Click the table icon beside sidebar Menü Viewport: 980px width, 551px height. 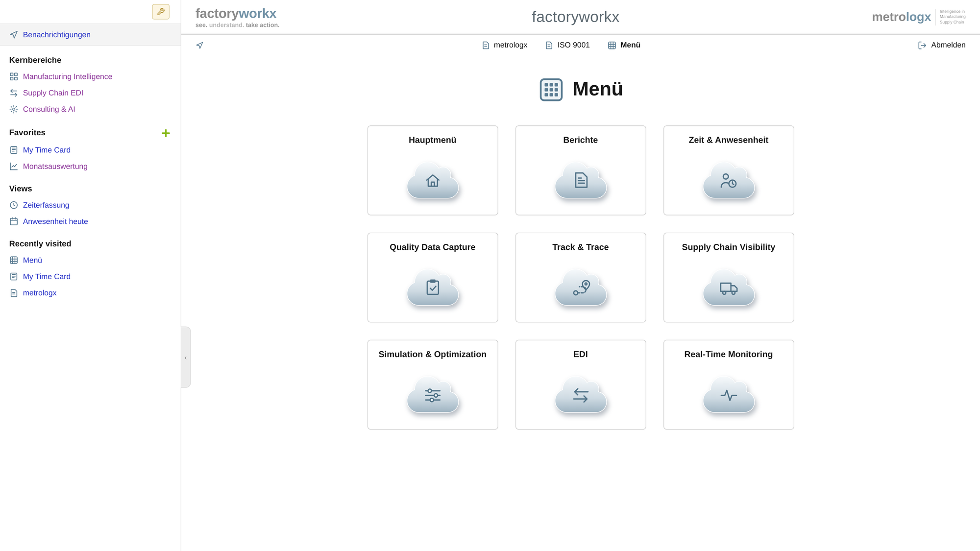(x=14, y=260)
